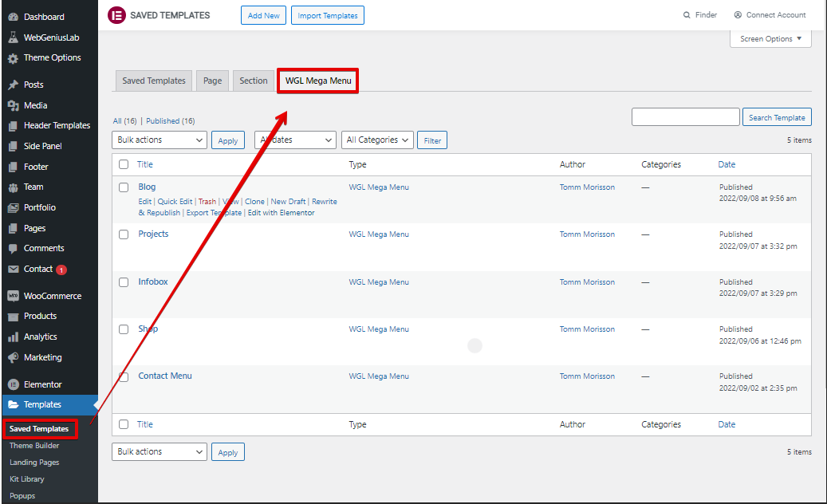The height and width of the screenshot is (504, 827).
Task: Click the Contact notification badge
Action: (x=61, y=270)
